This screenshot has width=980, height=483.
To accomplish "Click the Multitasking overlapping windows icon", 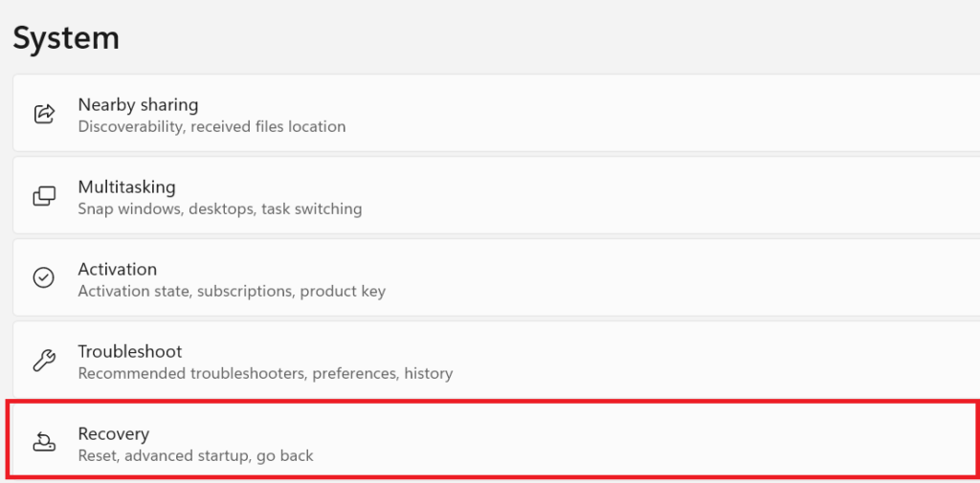I will 44,196.
